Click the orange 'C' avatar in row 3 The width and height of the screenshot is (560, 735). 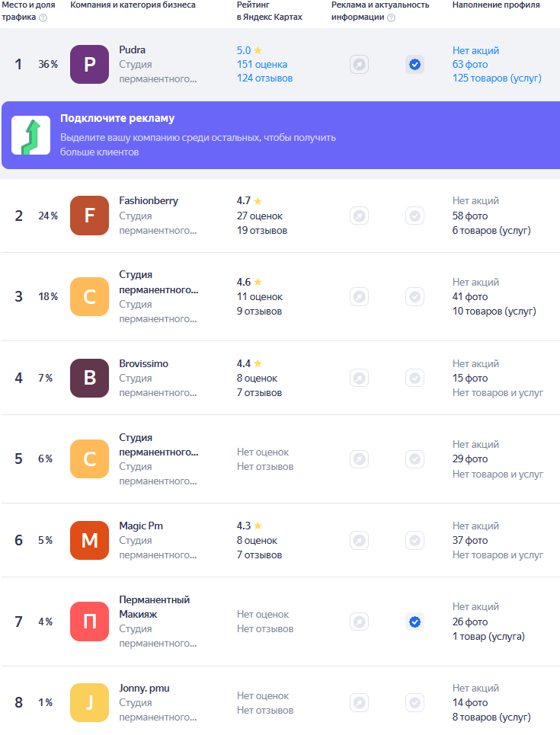click(x=90, y=297)
